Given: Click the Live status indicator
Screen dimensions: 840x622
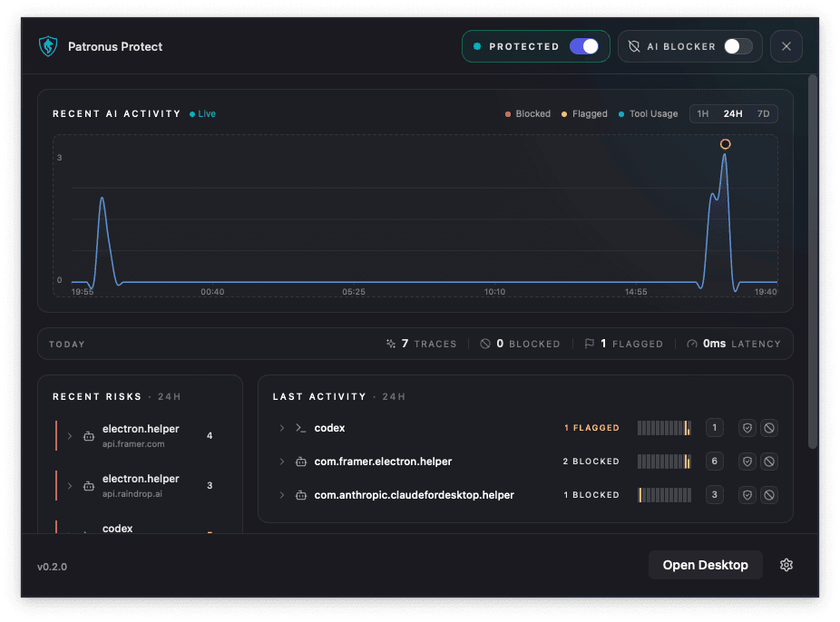Looking at the screenshot, I should tap(202, 113).
